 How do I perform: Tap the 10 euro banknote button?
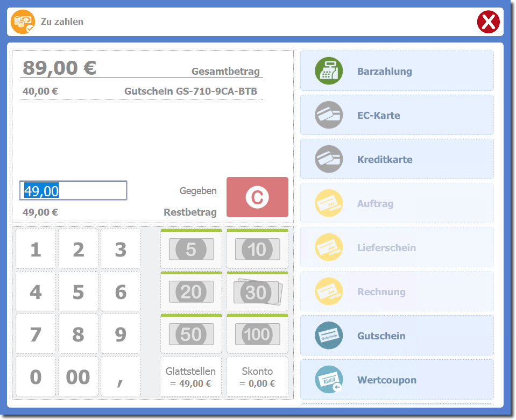pyautogui.click(x=257, y=250)
